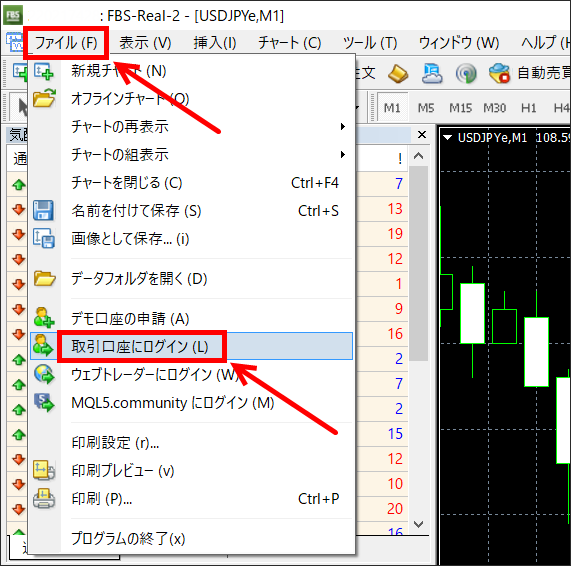The image size is (571, 566).
Task: Click spread value 9 in market watch
Action: point(399,309)
